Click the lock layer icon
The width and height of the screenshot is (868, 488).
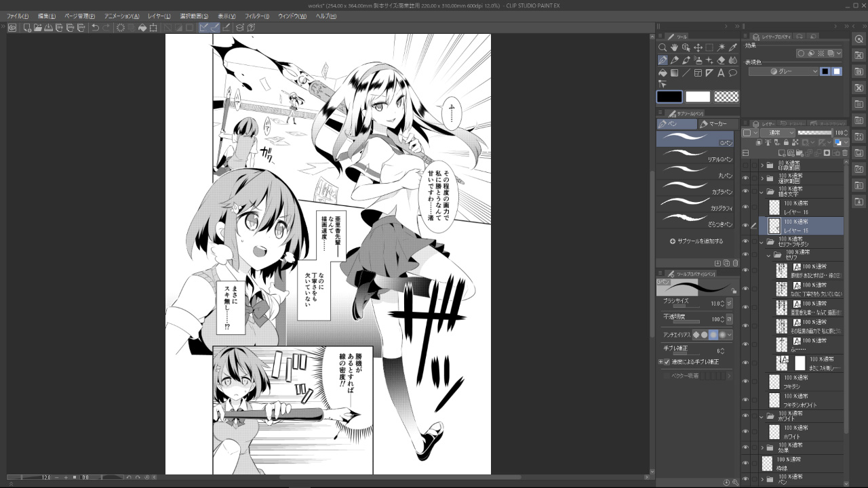pyautogui.click(x=786, y=143)
